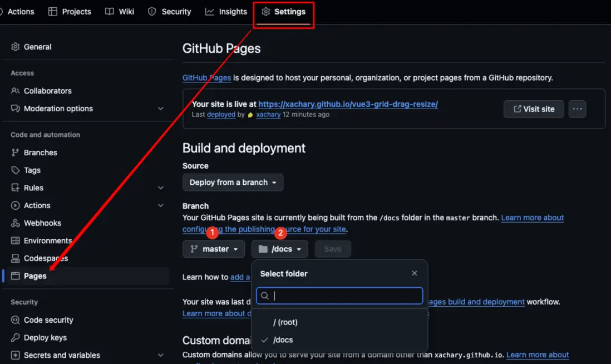Click the Webhooks icon in sidebar
The height and width of the screenshot is (364, 611).
point(16,223)
